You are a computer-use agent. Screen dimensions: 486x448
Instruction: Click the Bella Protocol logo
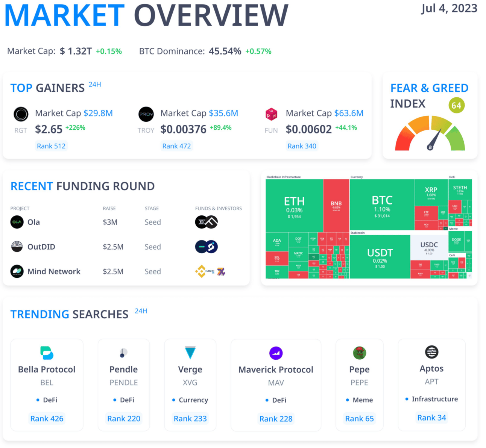click(47, 353)
